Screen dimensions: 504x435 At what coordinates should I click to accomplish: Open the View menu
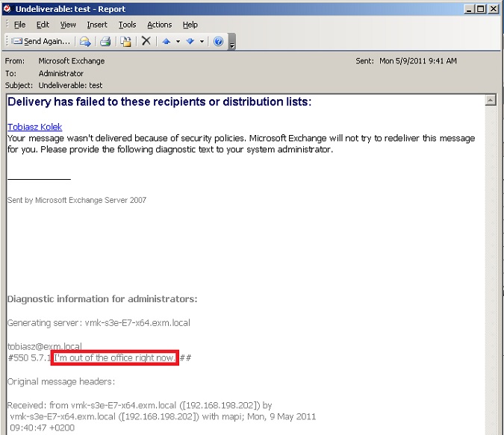[68, 25]
